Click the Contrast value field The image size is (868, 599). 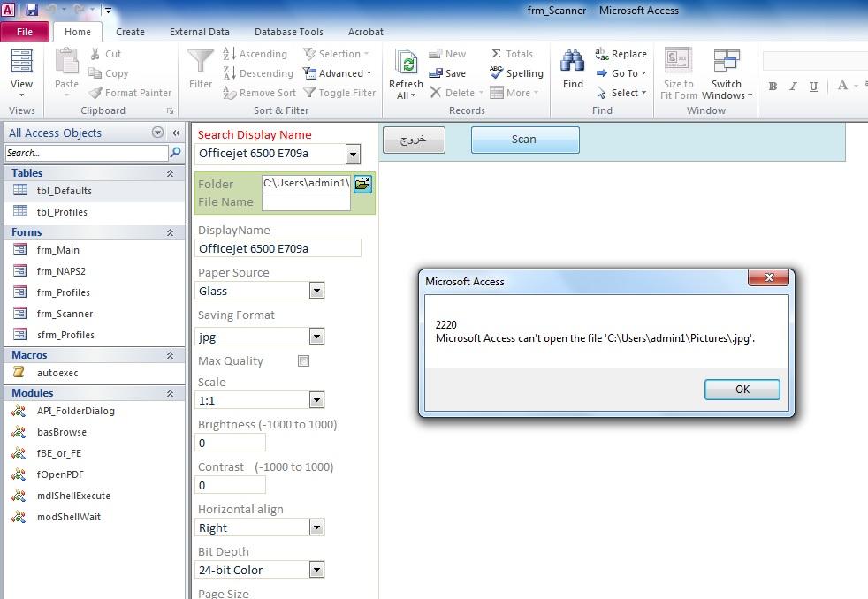point(231,485)
